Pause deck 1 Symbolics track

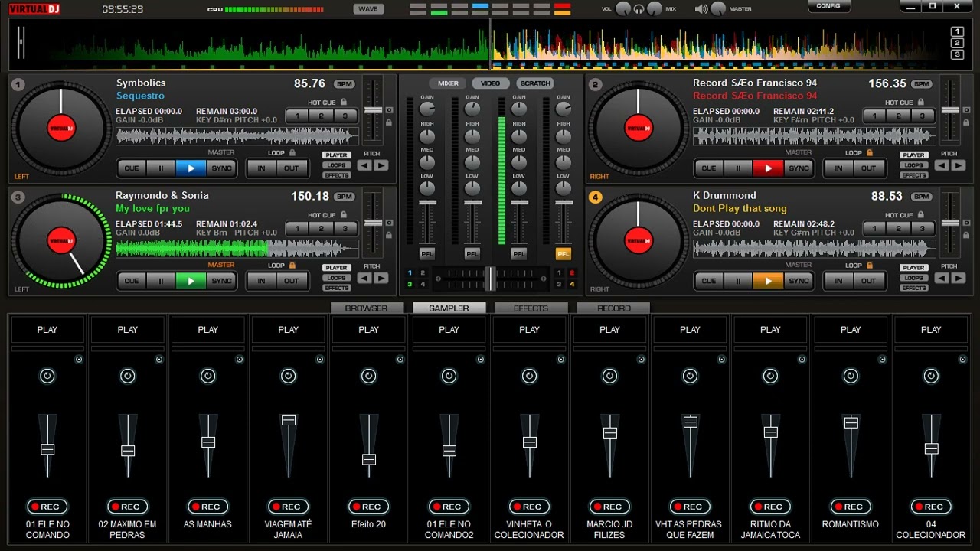tap(161, 168)
